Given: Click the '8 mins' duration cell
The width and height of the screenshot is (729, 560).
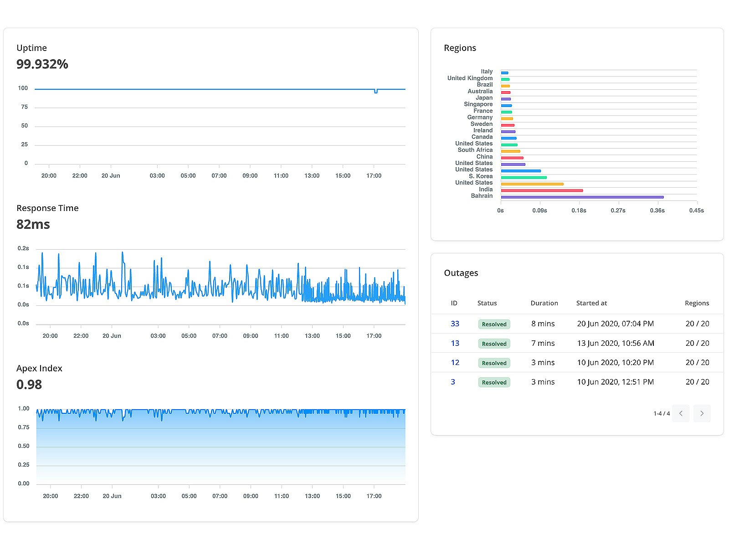Looking at the screenshot, I should coord(543,324).
